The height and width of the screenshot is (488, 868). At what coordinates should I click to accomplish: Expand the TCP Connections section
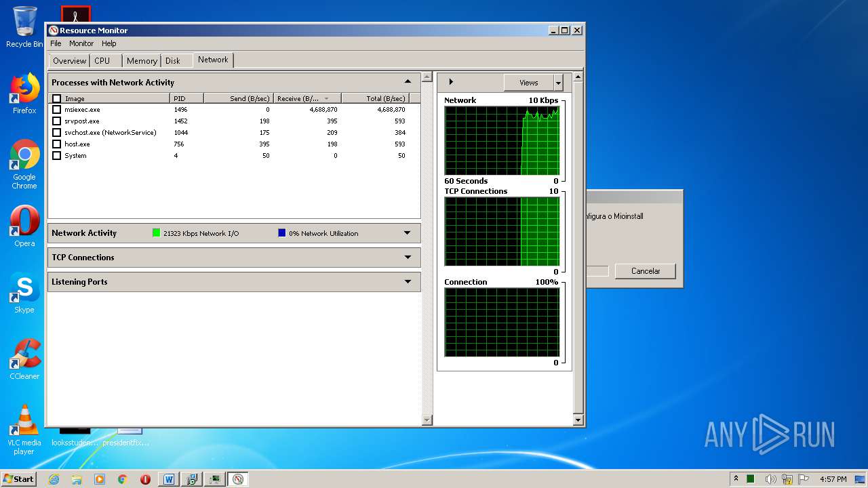pos(408,258)
